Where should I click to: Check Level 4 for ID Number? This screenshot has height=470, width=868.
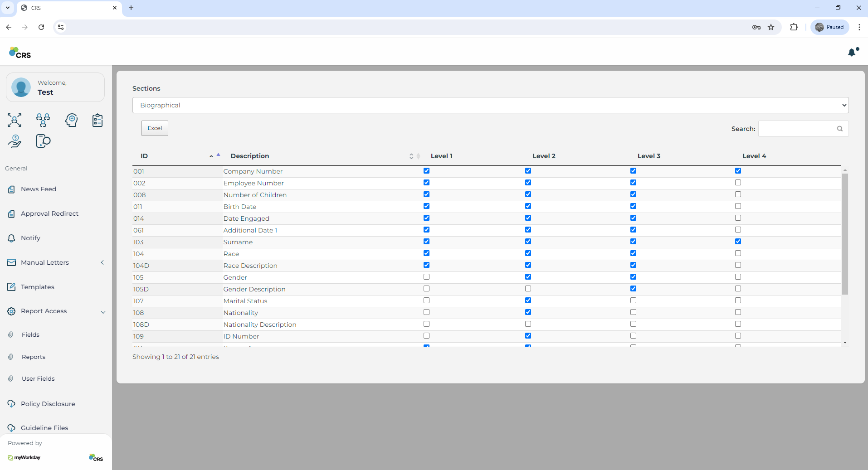[738, 336]
